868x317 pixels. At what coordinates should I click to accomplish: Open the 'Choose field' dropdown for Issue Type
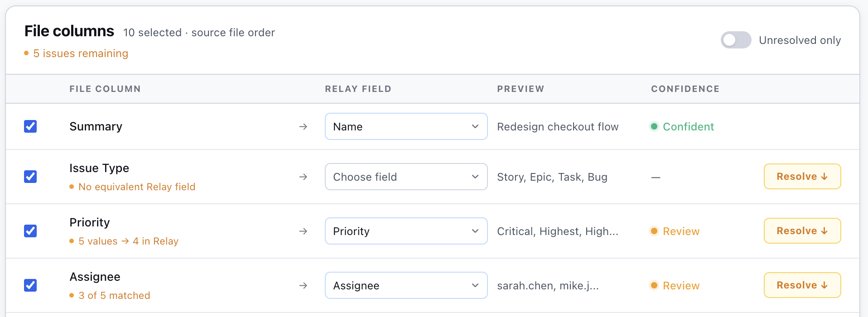[x=405, y=177]
